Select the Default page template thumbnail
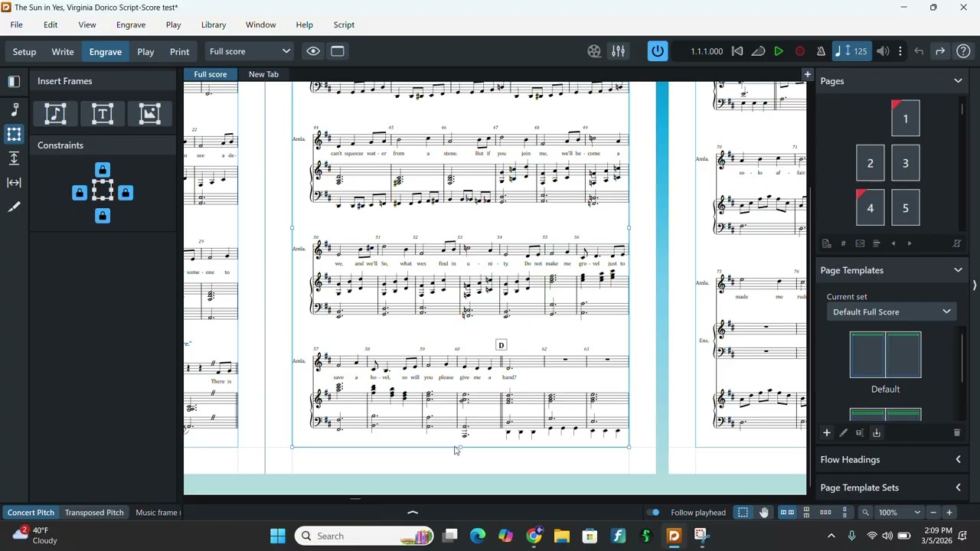The height and width of the screenshot is (551, 980). pos(885,355)
